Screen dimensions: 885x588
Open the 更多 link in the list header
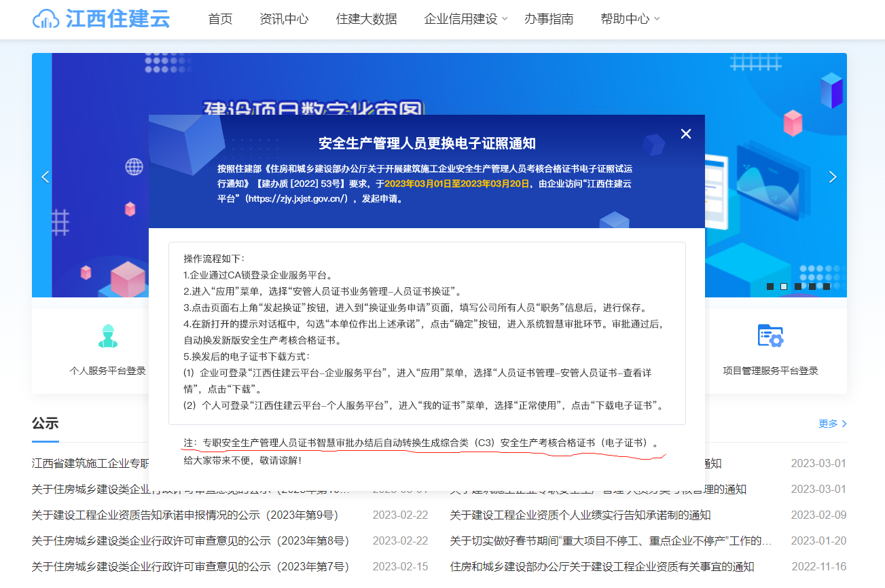point(833,424)
